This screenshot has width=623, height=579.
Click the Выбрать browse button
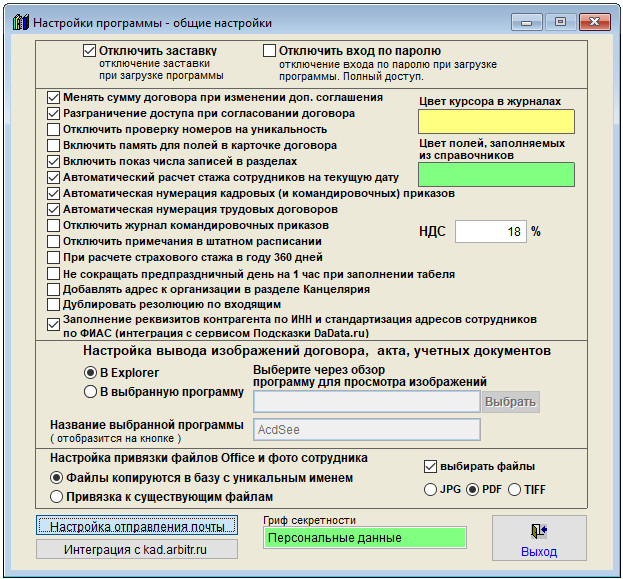[511, 402]
